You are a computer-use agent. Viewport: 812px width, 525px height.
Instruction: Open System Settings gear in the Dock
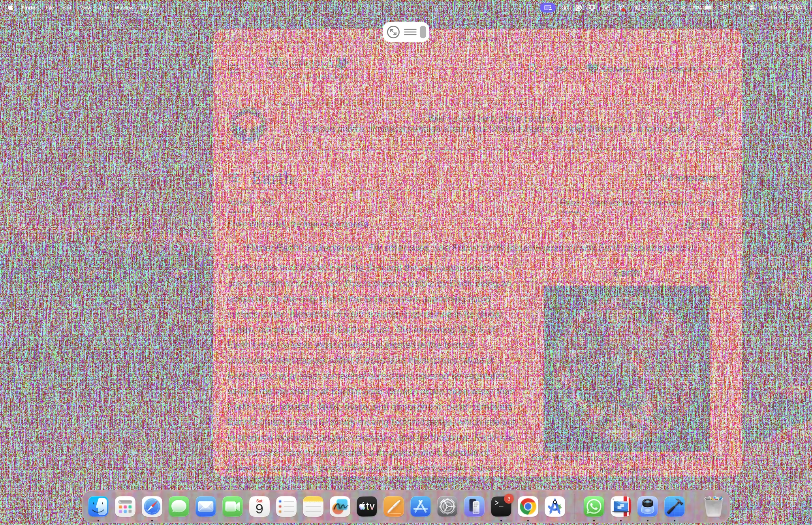pos(447,506)
